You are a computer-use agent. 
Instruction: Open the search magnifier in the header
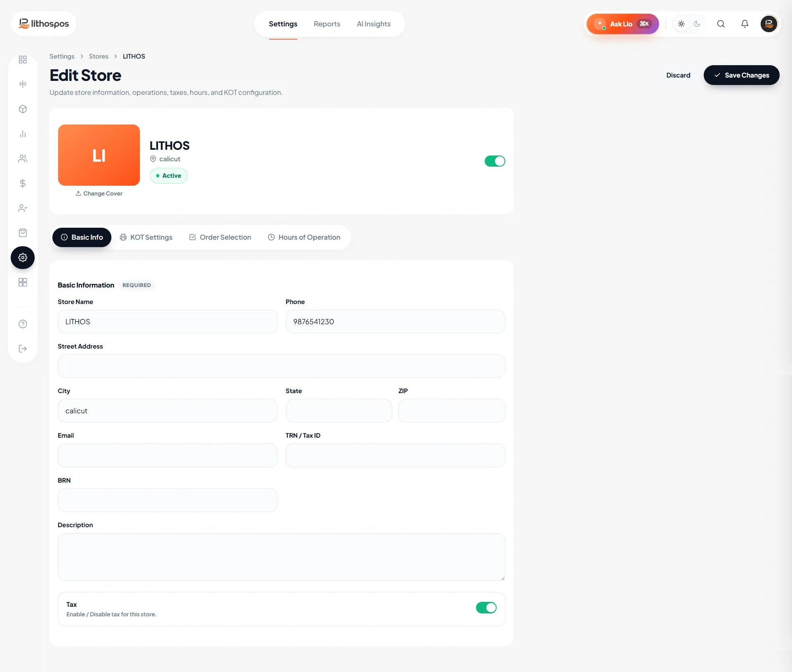[x=721, y=24]
